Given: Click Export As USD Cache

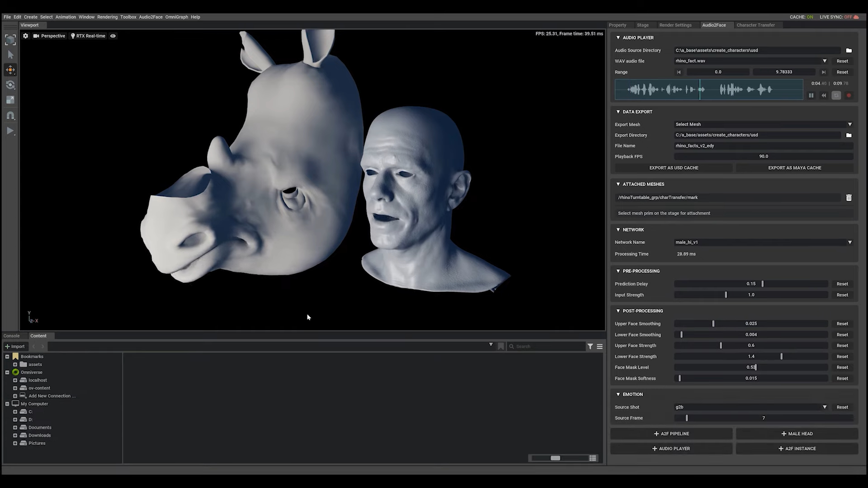Looking at the screenshot, I should pyautogui.click(x=674, y=168).
